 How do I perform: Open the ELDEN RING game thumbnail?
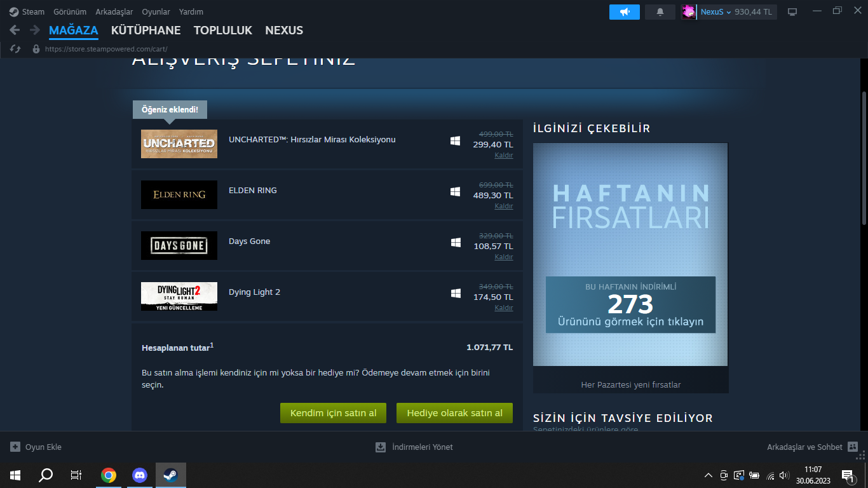(179, 195)
